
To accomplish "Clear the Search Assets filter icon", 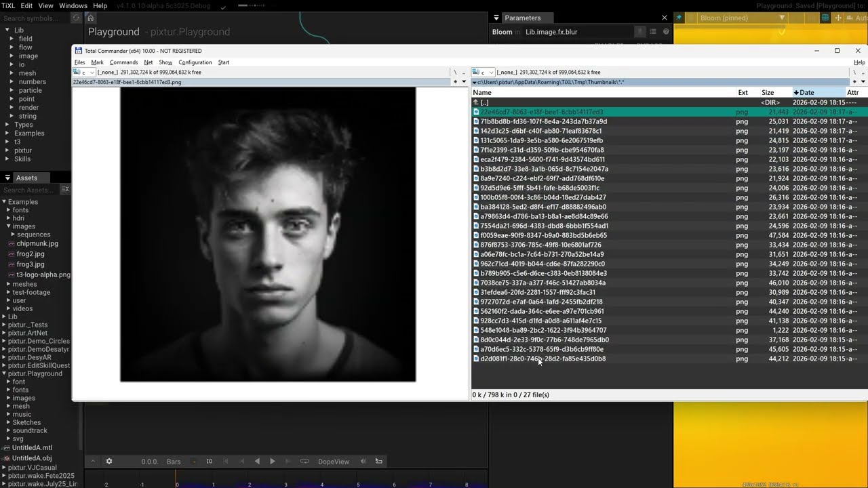I will 65,190.
